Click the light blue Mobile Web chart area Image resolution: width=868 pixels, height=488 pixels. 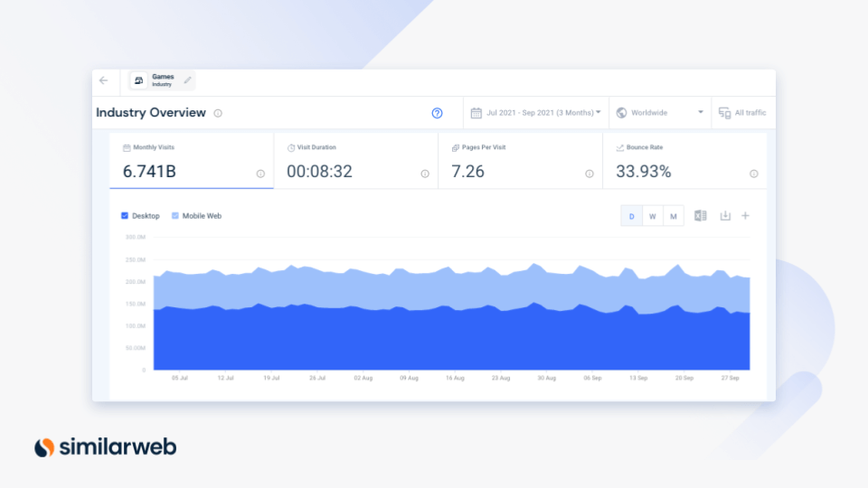click(x=451, y=289)
